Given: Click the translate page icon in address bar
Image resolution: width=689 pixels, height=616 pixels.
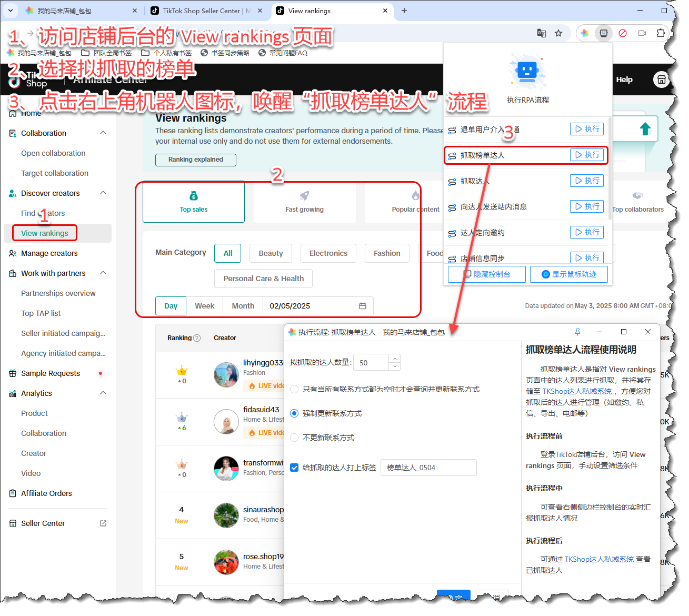Looking at the screenshot, I should (x=541, y=33).
